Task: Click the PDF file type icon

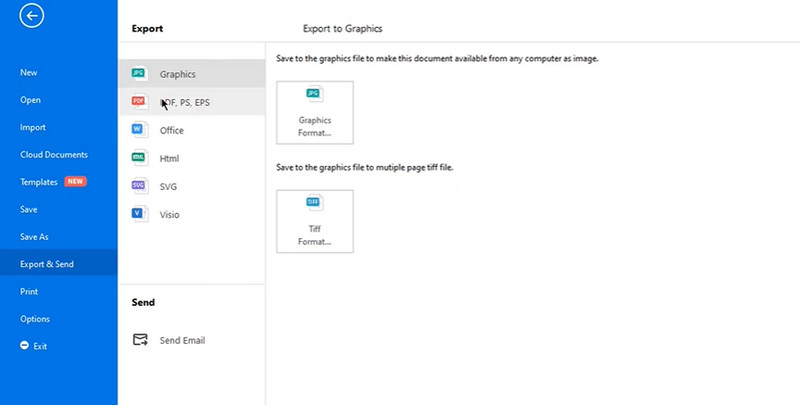Action: [x=139, y=102]
